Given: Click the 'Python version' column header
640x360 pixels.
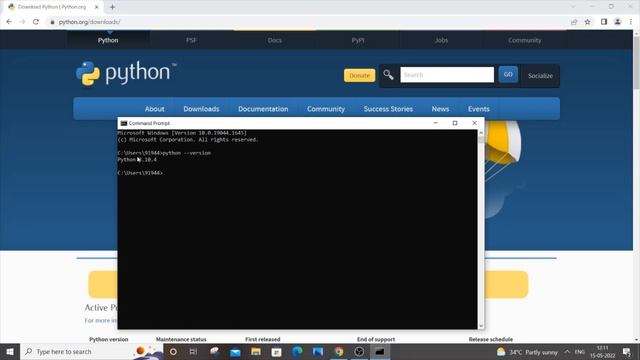Looking at the screenshot, I should point(109,339).
